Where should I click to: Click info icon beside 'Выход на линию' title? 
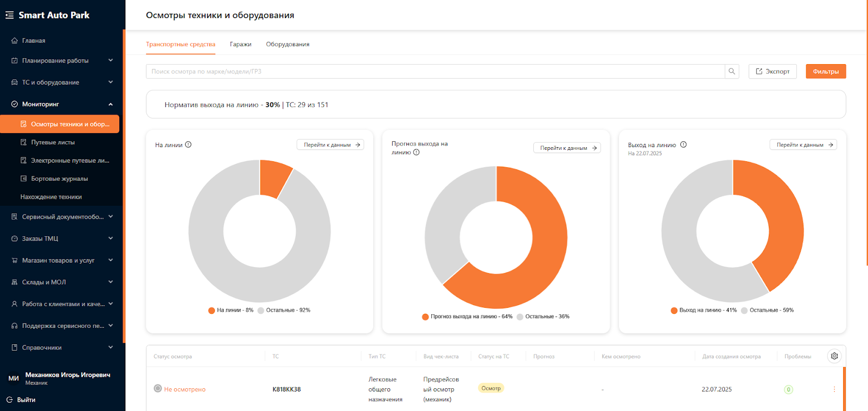point(684,144)
